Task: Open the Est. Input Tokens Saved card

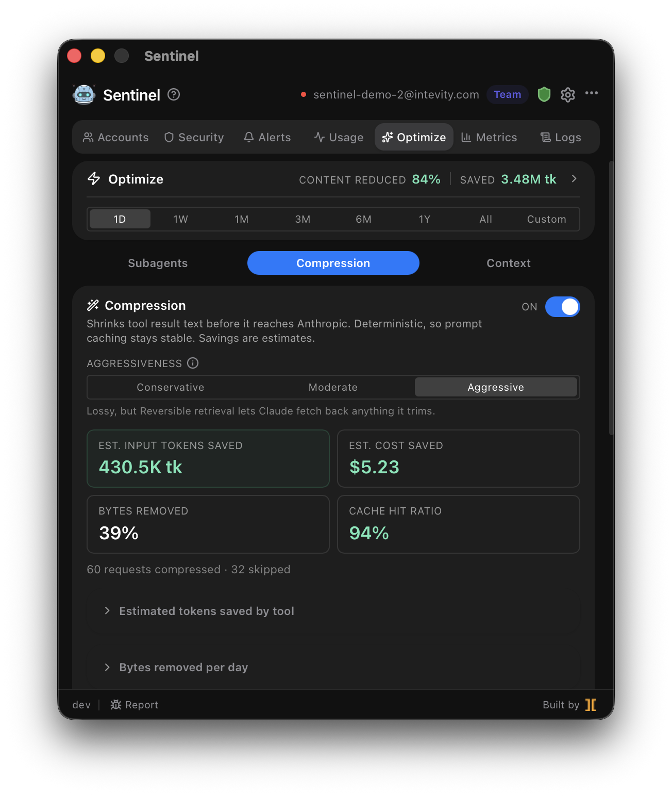Action: point(208,458)
